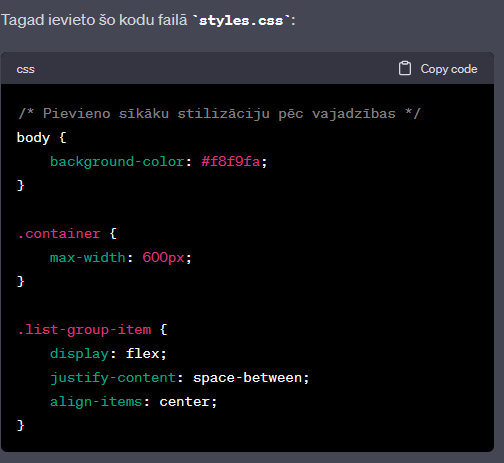
Task: Click the .list-group-item selector
Action: click(84, 330)
